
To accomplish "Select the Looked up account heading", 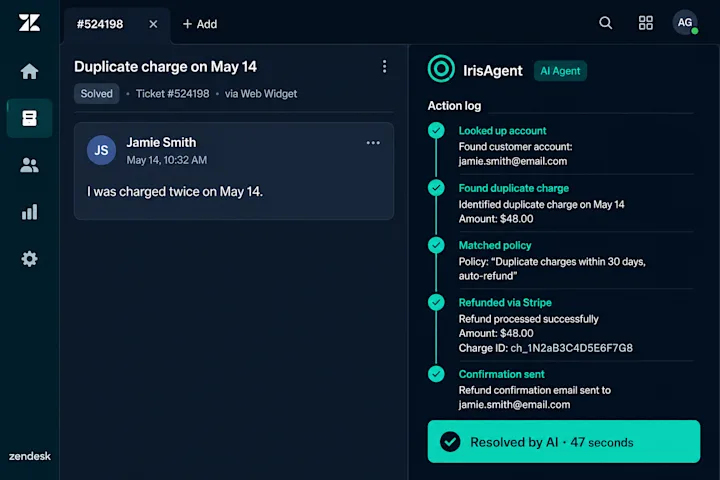I will click(502, 130).
